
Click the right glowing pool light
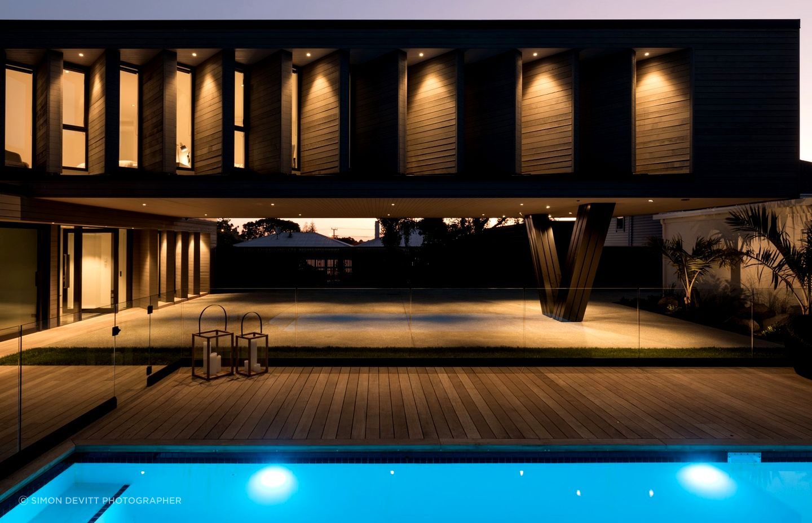(705, 478)
